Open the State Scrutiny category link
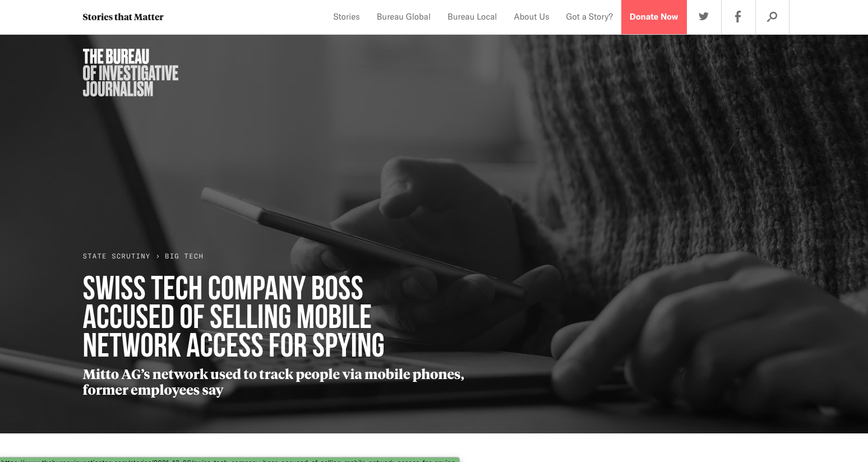Image resolution: width=868 pixels, height=462 pixels. [117, 256]
